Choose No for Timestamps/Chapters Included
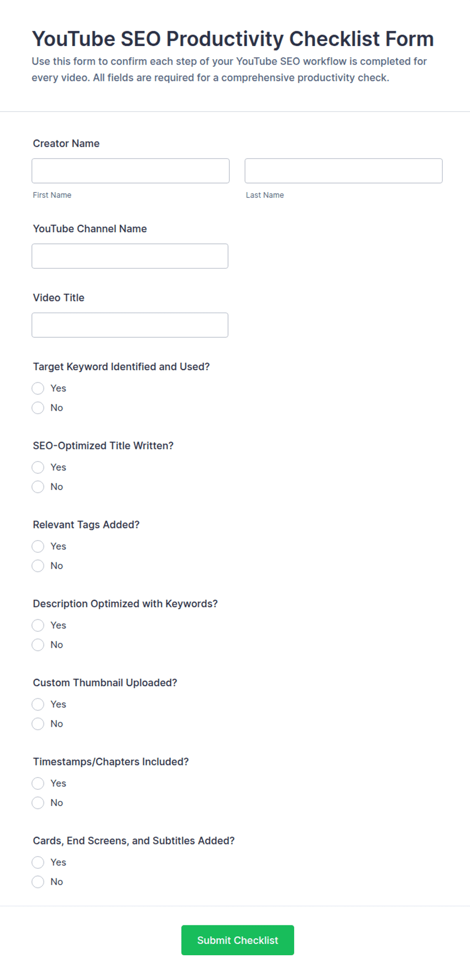Screen dimensions: 470x980 38,802
